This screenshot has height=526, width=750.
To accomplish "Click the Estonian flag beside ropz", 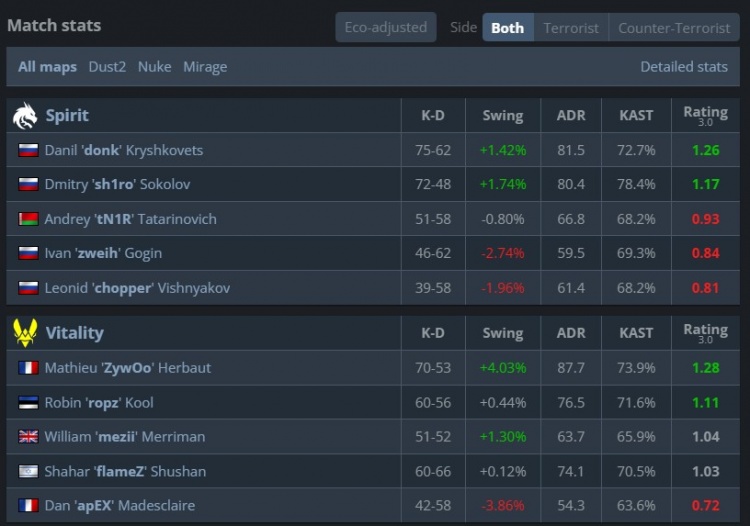I will point(28,403).
